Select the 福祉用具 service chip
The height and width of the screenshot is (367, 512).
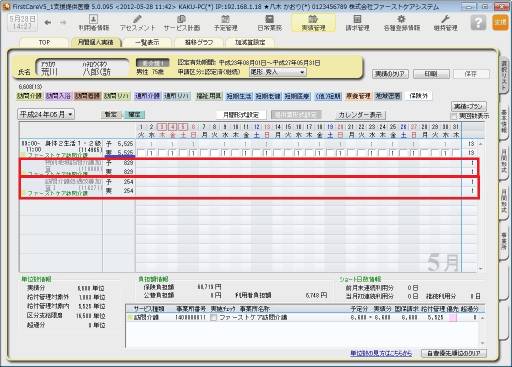209,96
